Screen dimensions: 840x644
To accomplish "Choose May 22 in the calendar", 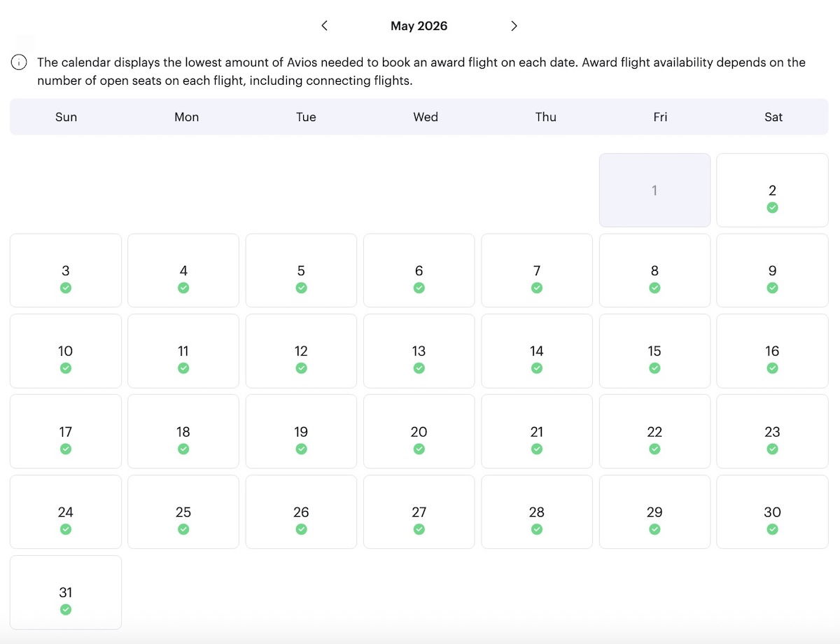I will coord(654,431).
